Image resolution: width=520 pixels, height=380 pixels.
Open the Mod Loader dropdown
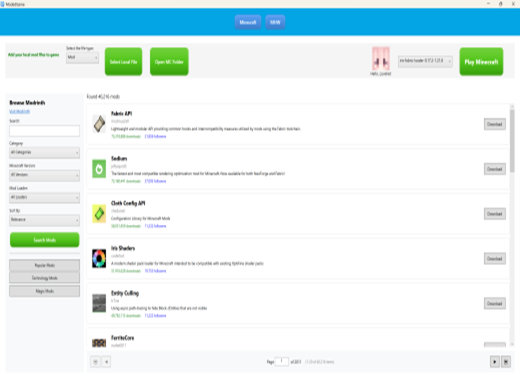pyautogui.click(x=44, y=197)
